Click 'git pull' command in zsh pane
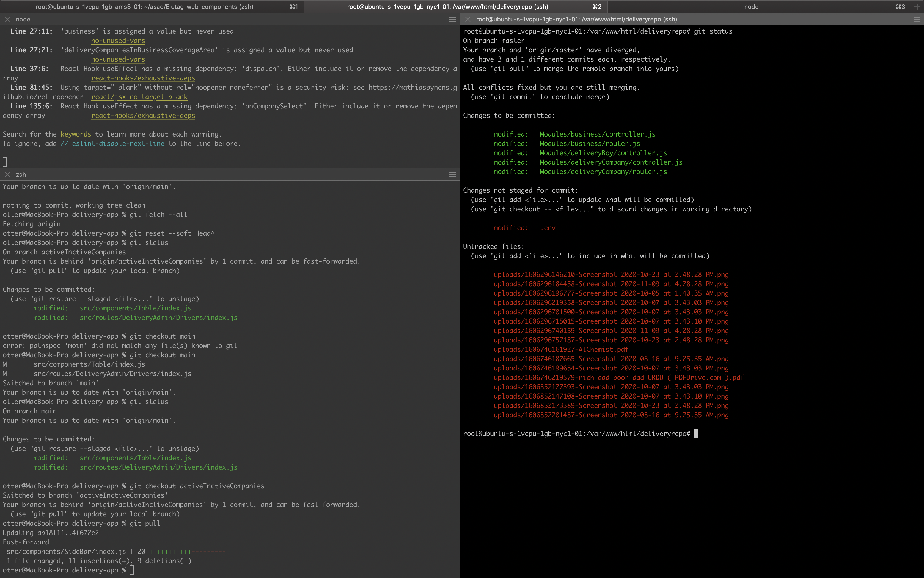This screenshot has width=924, height=578. [145, 523]
